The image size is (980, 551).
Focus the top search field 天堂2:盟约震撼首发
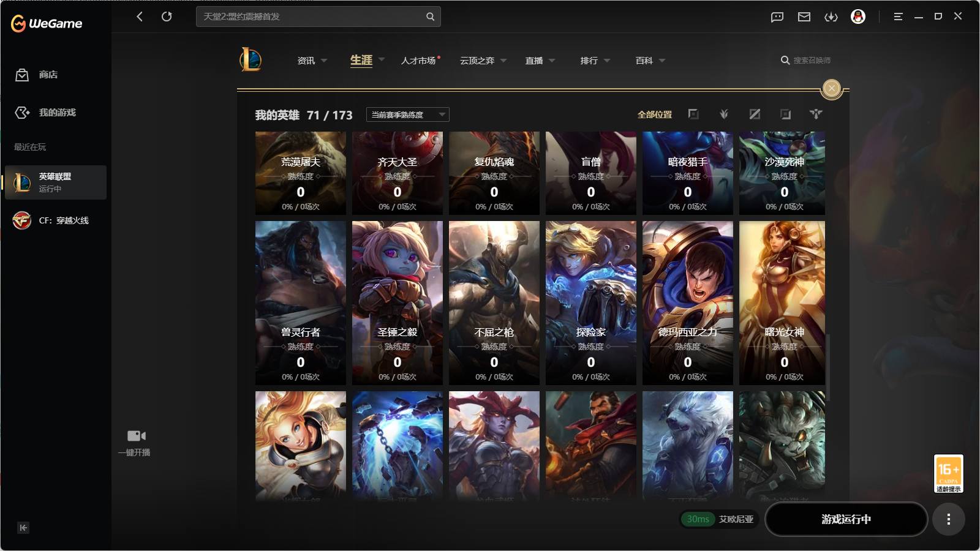click(318, 17)
